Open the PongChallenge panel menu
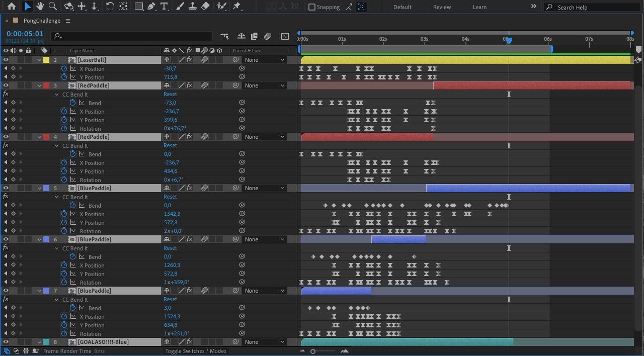This screenshot has width=644, height=356. 68,21
